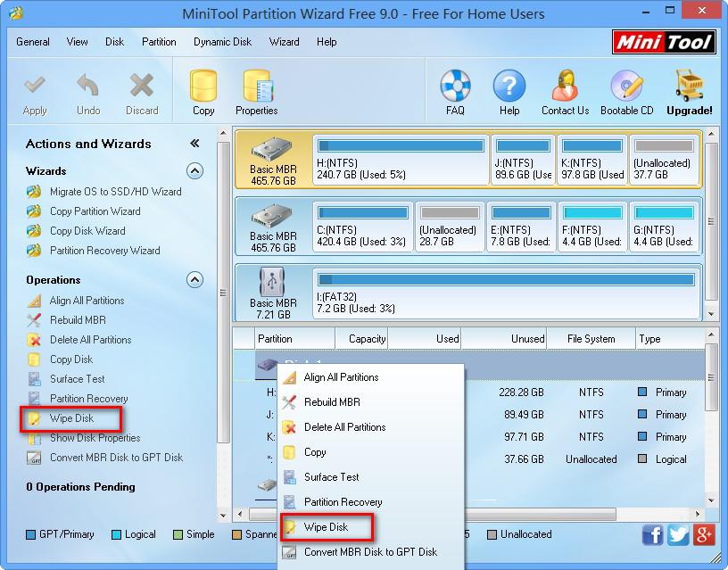This screenshot has width=728, height=570.
Task: Launch Partition Recovery Wizard
Action: pos(105,251)
